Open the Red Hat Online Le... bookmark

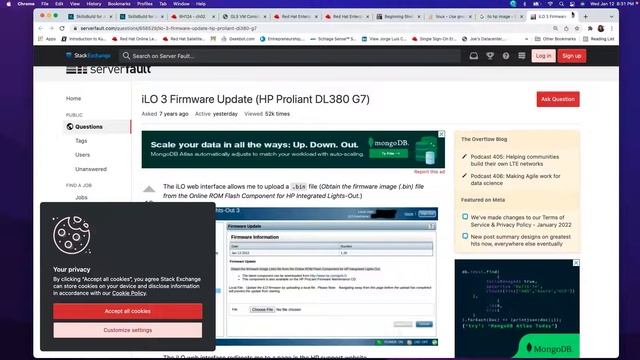(134, 39)
